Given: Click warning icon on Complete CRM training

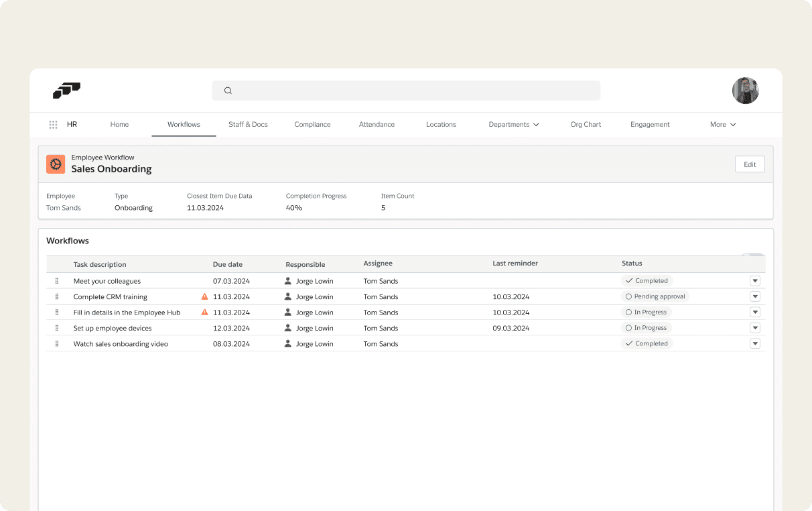Looking at the screenshot, I should coord(205,296).
